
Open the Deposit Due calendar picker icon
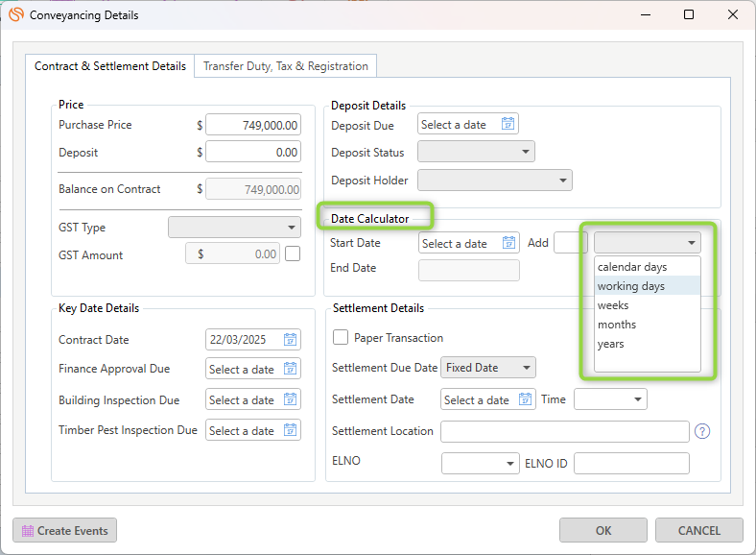tap(508, 124)
